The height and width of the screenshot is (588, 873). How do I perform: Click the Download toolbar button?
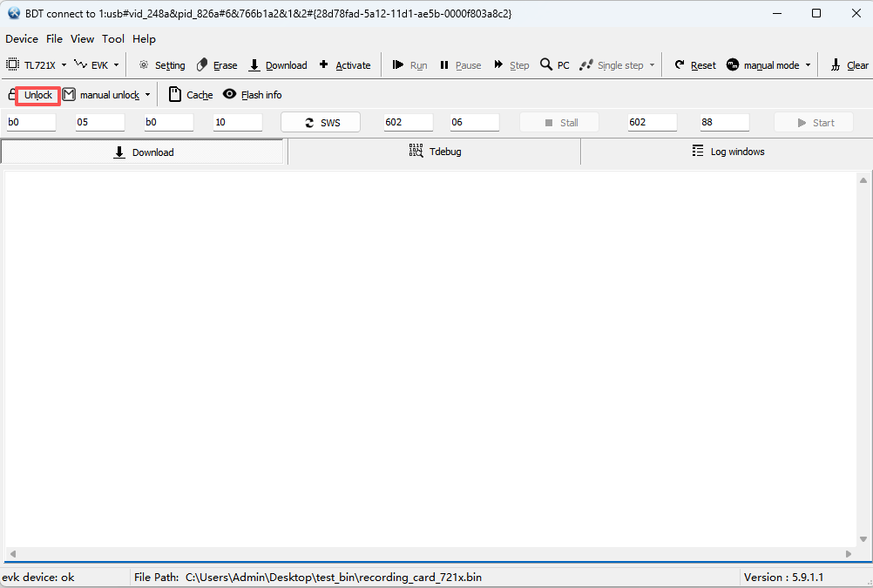278,65
